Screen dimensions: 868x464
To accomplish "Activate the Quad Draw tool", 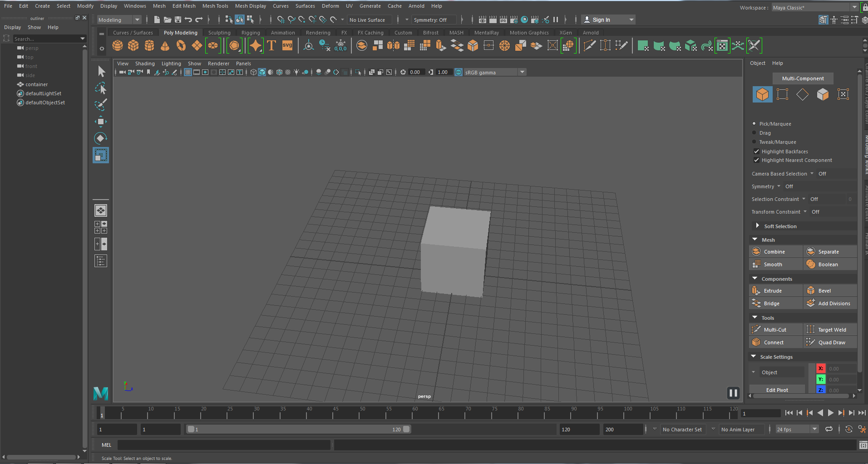I will 830,342.
